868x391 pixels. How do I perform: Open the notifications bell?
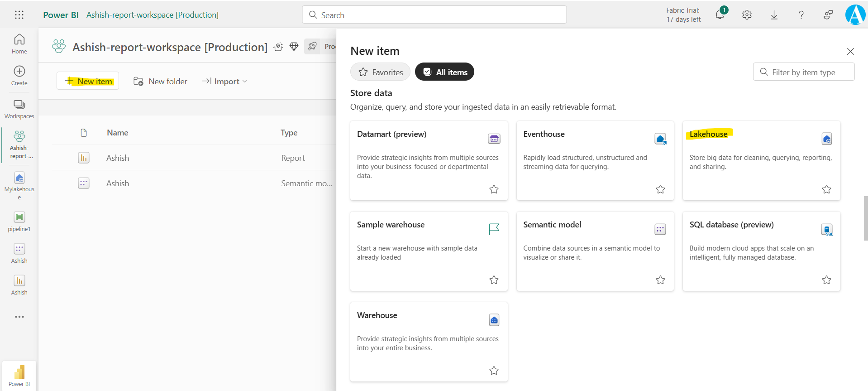720,15
